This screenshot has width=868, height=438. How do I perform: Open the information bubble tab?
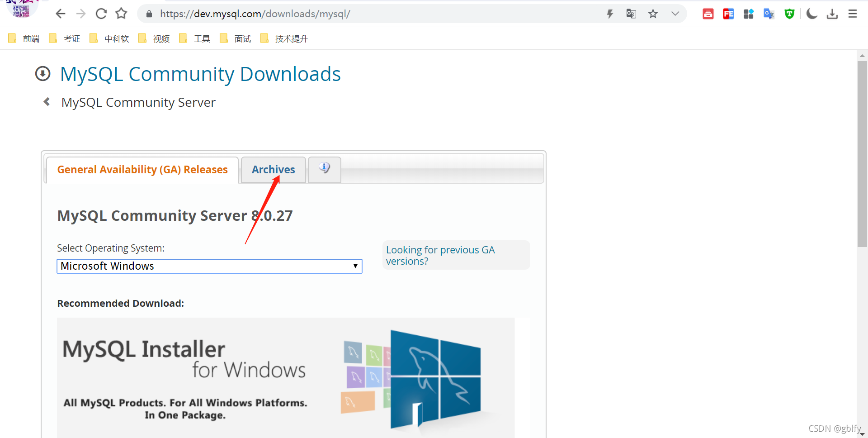[325, 169]
